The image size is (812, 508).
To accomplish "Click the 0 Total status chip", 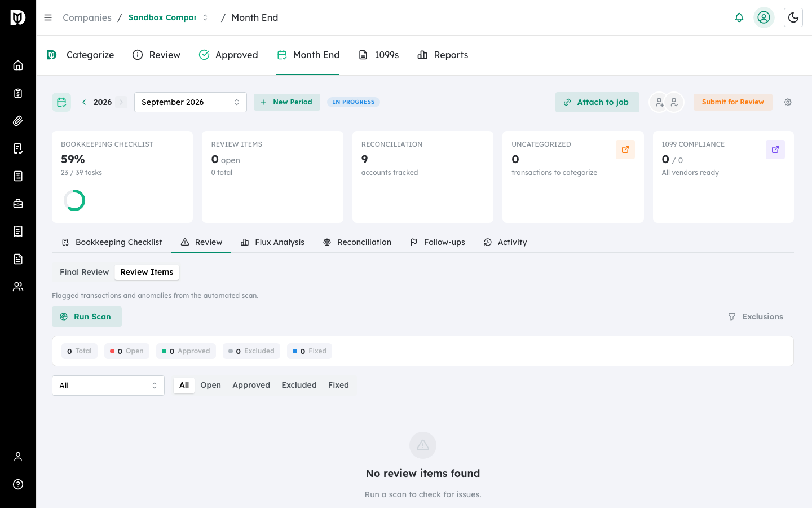I will click(x=80, y=351).
